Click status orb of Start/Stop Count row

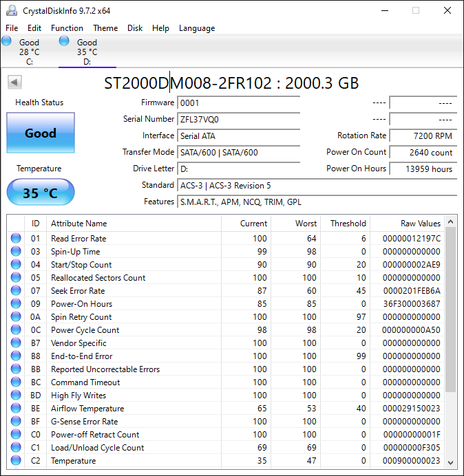(16, 264)
